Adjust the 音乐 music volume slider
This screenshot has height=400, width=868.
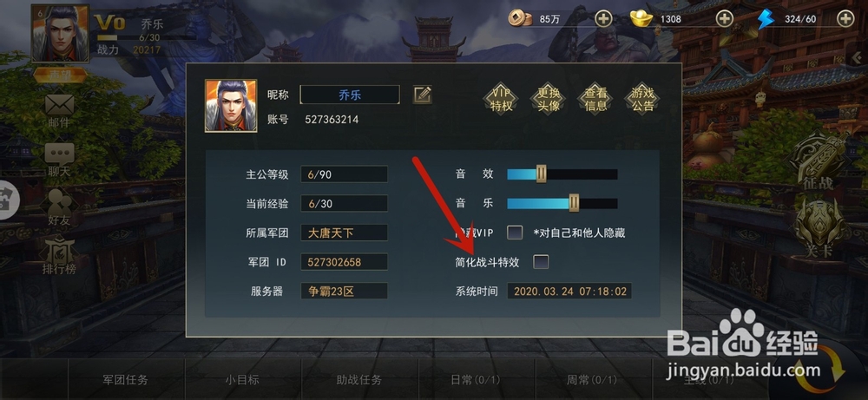coord(562,203)
